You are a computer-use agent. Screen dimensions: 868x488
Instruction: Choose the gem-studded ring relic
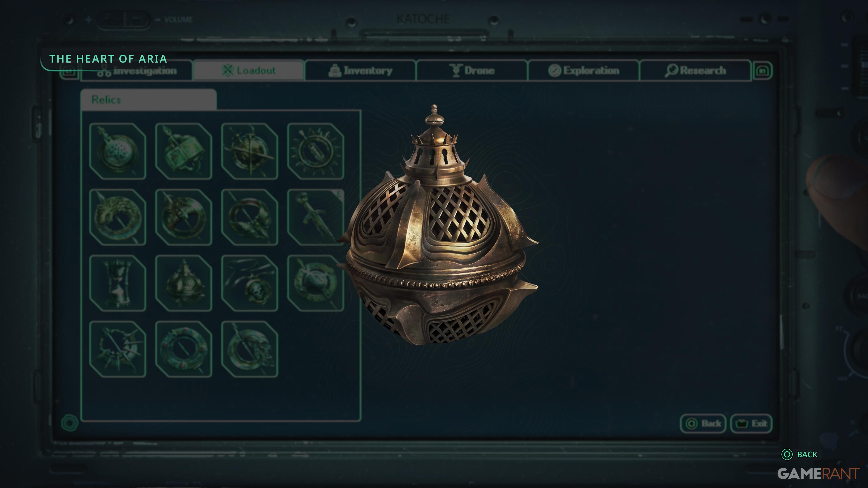(184, 349)
